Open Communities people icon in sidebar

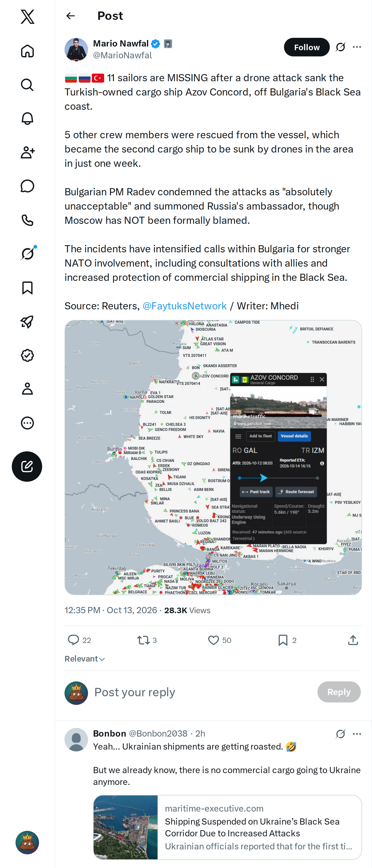pyautogui.click(x=27, y=152)
